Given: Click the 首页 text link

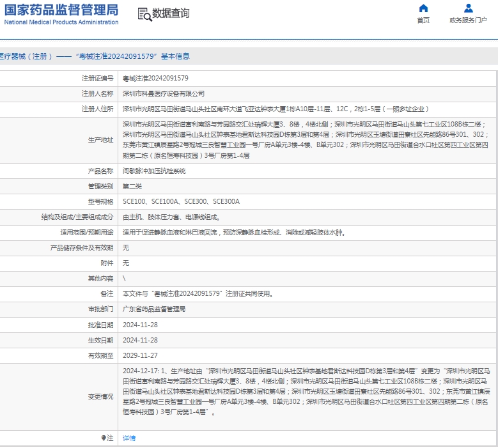Looking at the screenshot, I should point(423,20).
